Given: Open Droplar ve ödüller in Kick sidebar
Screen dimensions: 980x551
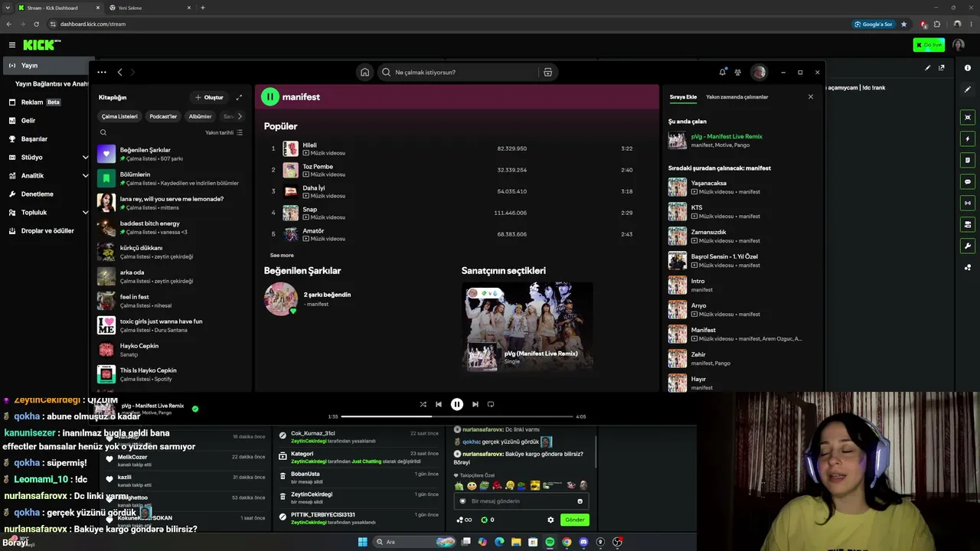Looking at the screenshot, I should [x=46, y=230].
